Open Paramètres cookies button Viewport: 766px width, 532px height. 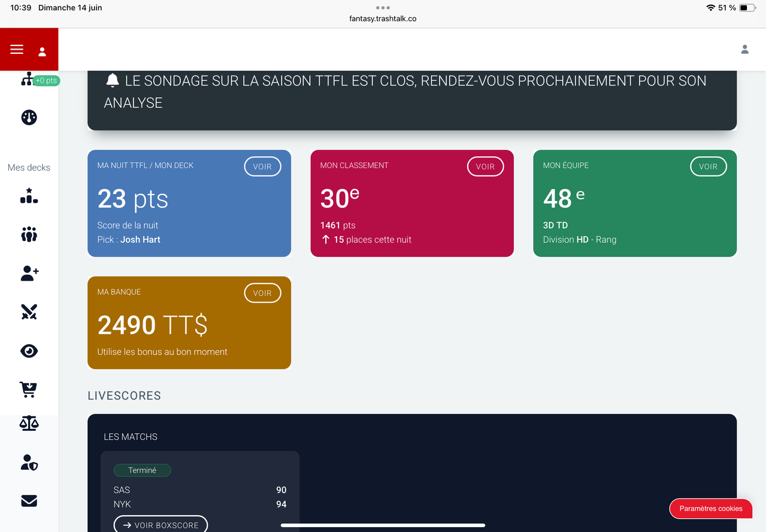pyautogui.click(x=711, y=508)
